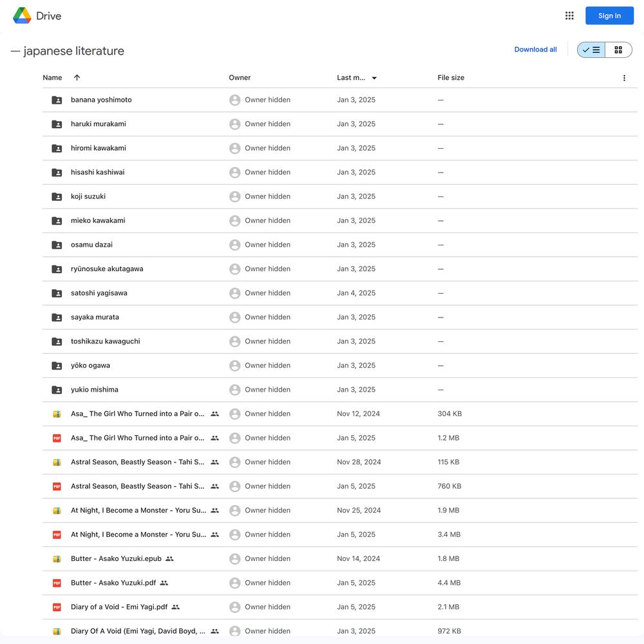The height and width of the screenshot is (644, 644).
Task: Click owner avatar in yukio mishima row
Action: pyautogui.click(x=234, y=390)
